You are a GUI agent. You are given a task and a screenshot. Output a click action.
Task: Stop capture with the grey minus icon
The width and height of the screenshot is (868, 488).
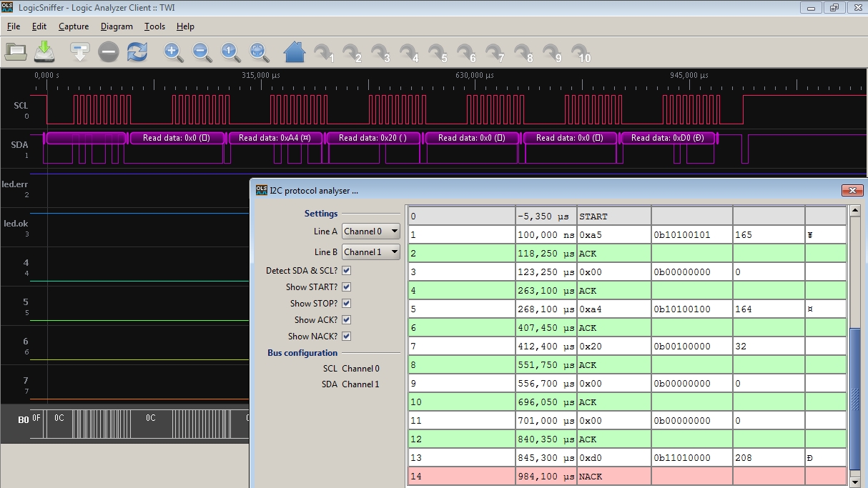pos(108,51)
